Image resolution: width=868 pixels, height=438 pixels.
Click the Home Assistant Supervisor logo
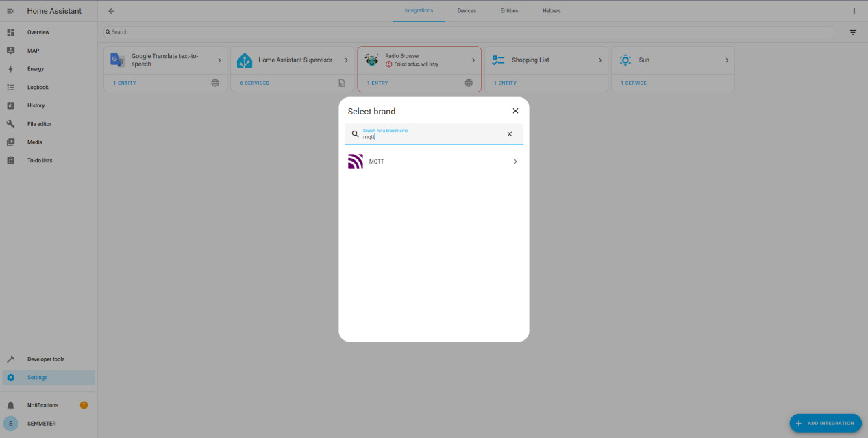click(245, 60)
